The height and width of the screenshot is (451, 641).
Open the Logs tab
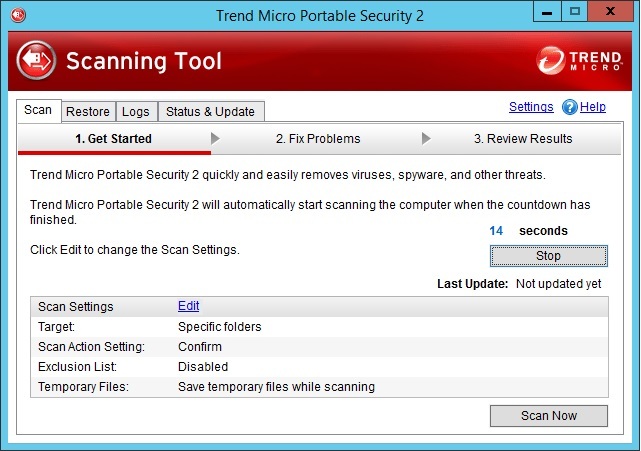[x=136, y=112]
